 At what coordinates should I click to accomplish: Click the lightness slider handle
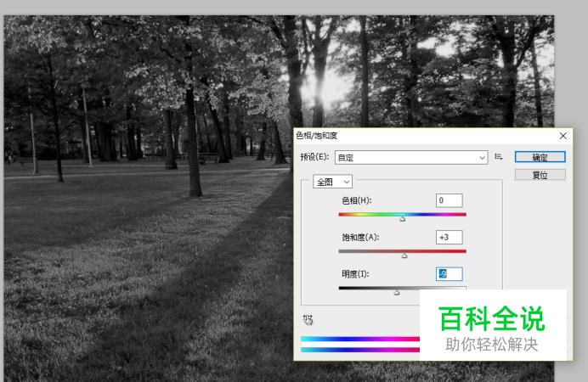[x=397, y=292]
